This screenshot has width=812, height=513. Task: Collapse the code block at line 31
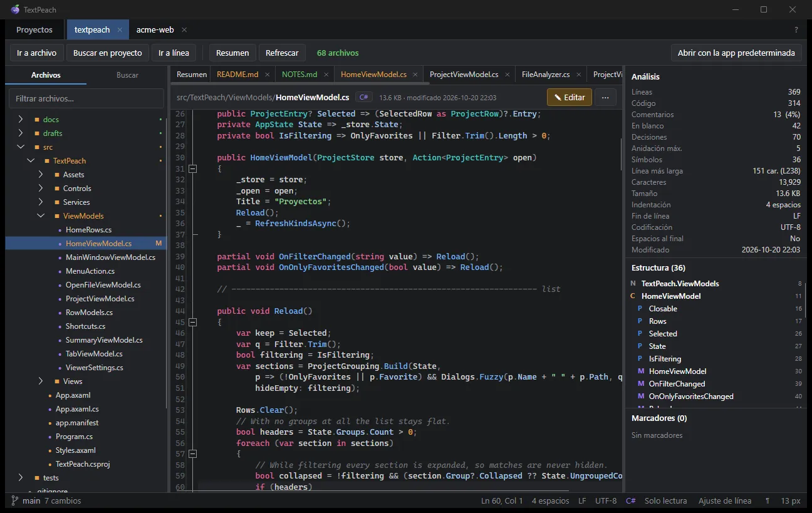point(193,169)
